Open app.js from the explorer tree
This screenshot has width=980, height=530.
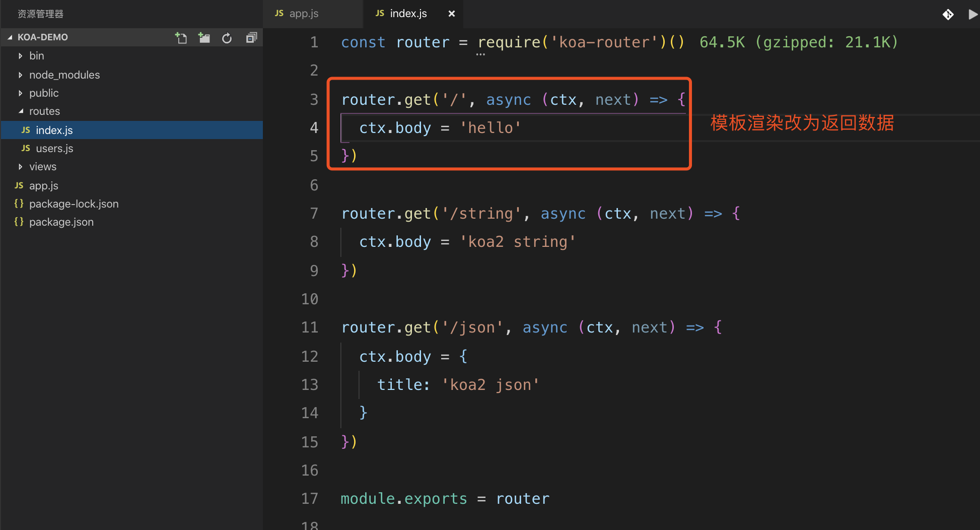point(43,186)
